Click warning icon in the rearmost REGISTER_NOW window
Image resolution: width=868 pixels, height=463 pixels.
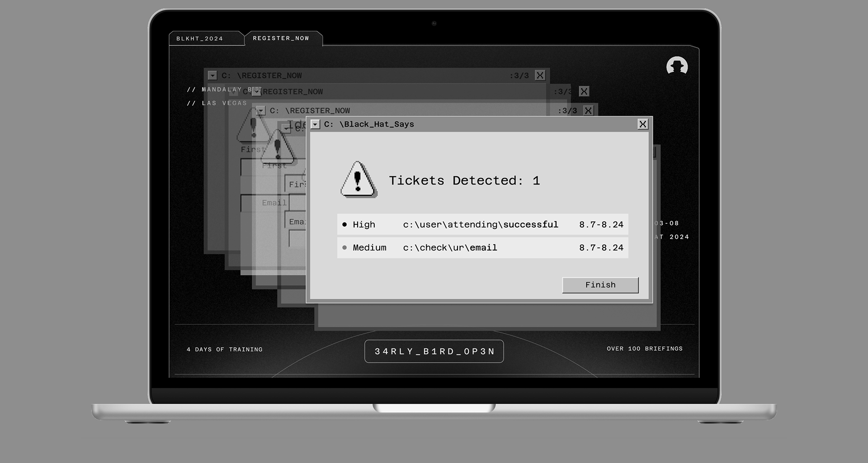coord(253,125)
